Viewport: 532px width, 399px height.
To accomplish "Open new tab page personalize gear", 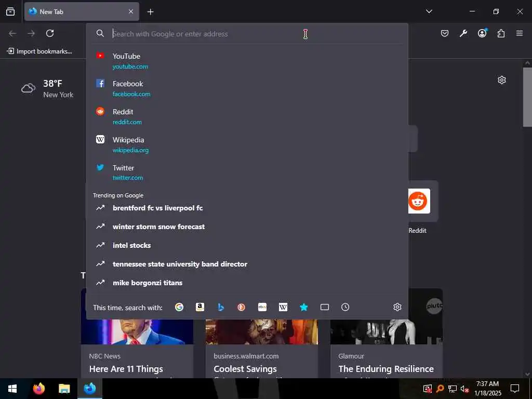I will (x=502, y=80).
